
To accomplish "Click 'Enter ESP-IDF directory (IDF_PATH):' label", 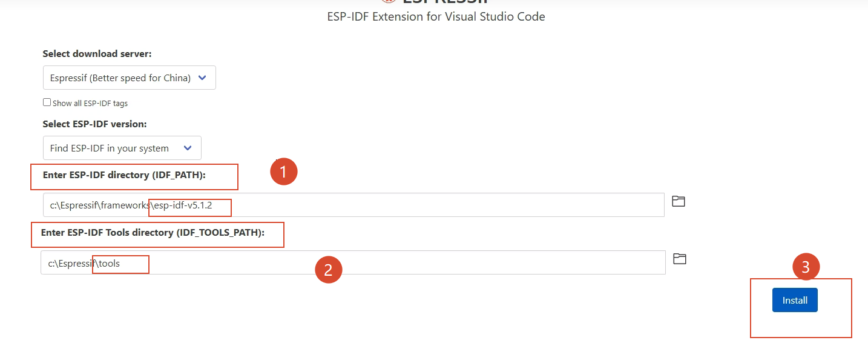I will (125, 175).
